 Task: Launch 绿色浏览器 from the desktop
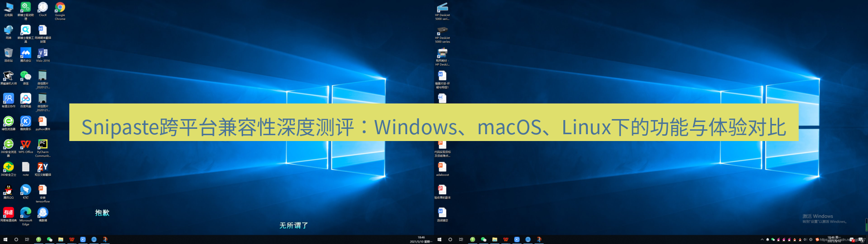click(8, 123)
